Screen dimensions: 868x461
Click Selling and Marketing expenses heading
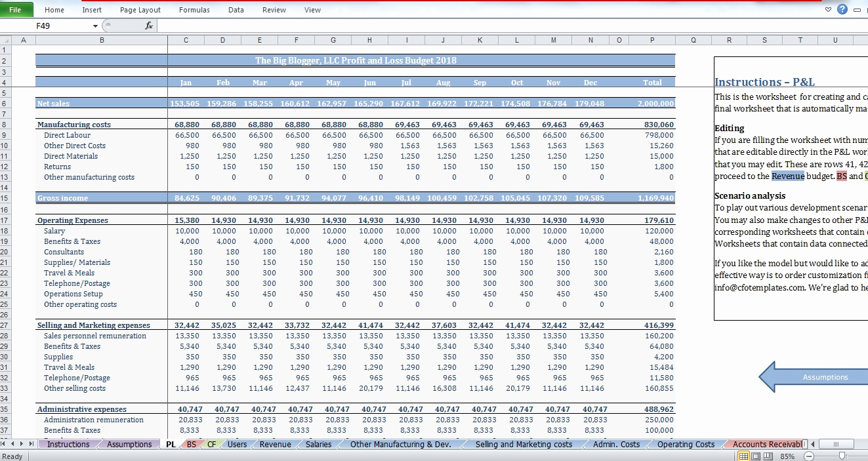click(94, 325)
